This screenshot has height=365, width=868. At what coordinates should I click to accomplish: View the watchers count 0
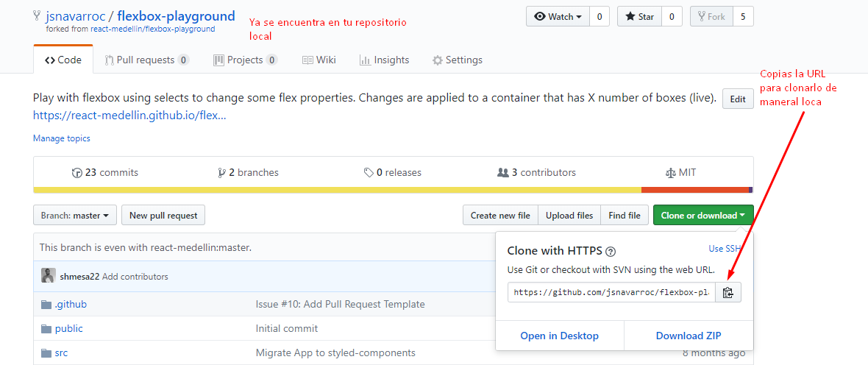(x=599, y=17)
